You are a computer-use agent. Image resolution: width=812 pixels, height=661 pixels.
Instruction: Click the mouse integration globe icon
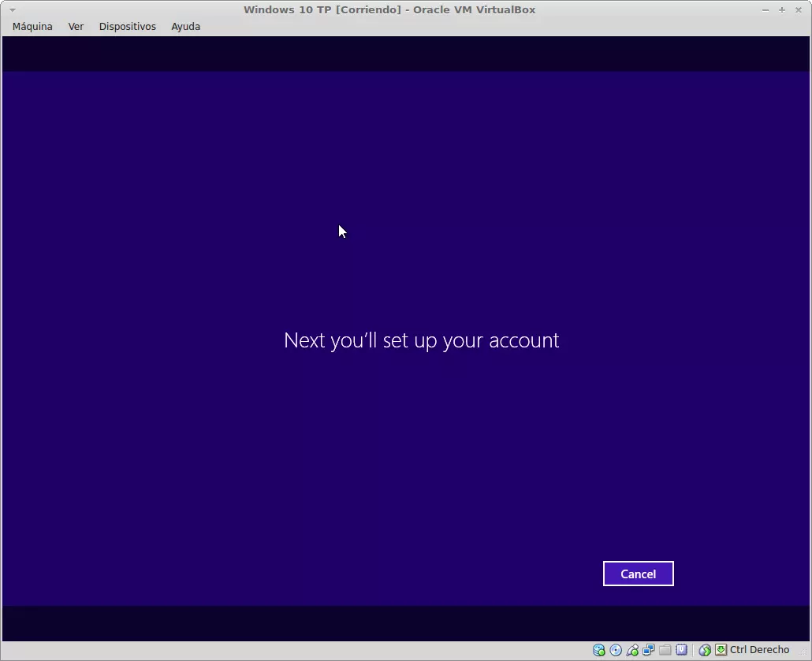point(705,650)
